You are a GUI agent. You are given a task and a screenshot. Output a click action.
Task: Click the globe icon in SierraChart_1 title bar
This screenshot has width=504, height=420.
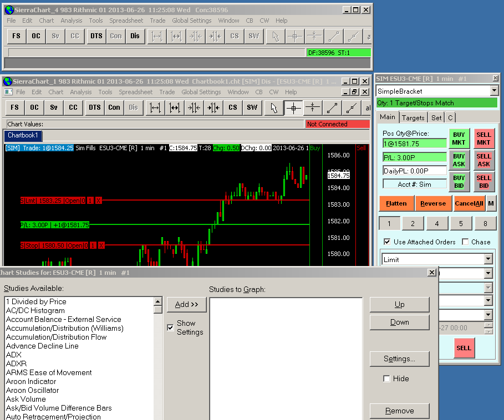click(x=8, y=81)
